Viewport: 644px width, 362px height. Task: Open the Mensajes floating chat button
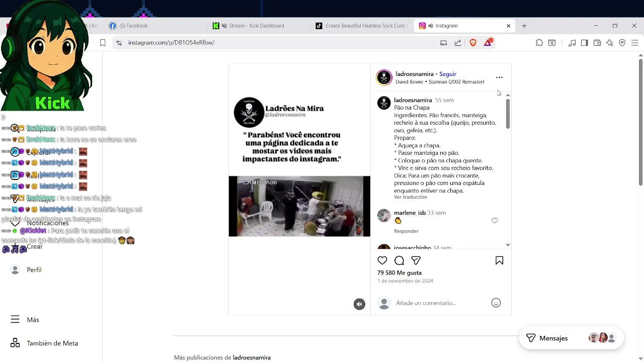[x=571, y=338]
